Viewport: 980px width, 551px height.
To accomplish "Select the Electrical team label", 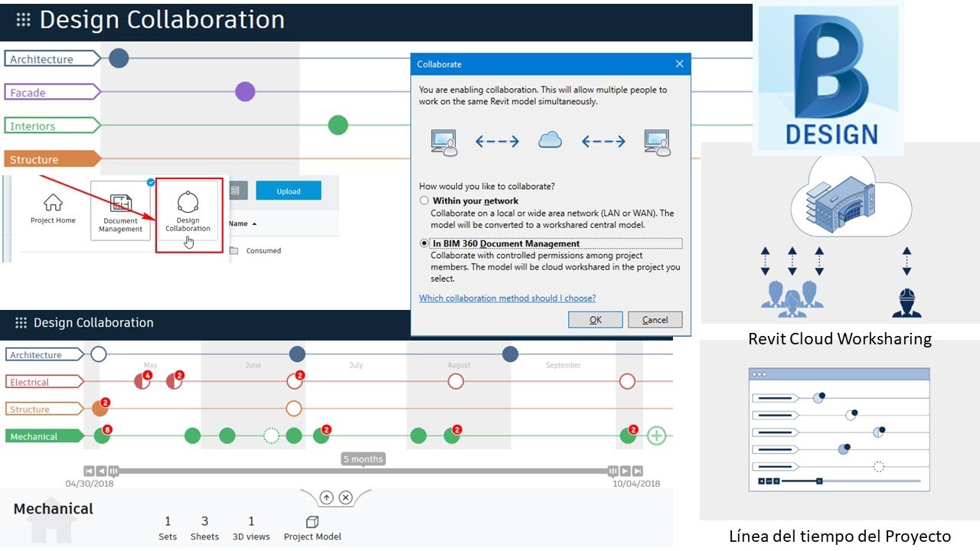I will pyautogui.click(x=44, y=382).
